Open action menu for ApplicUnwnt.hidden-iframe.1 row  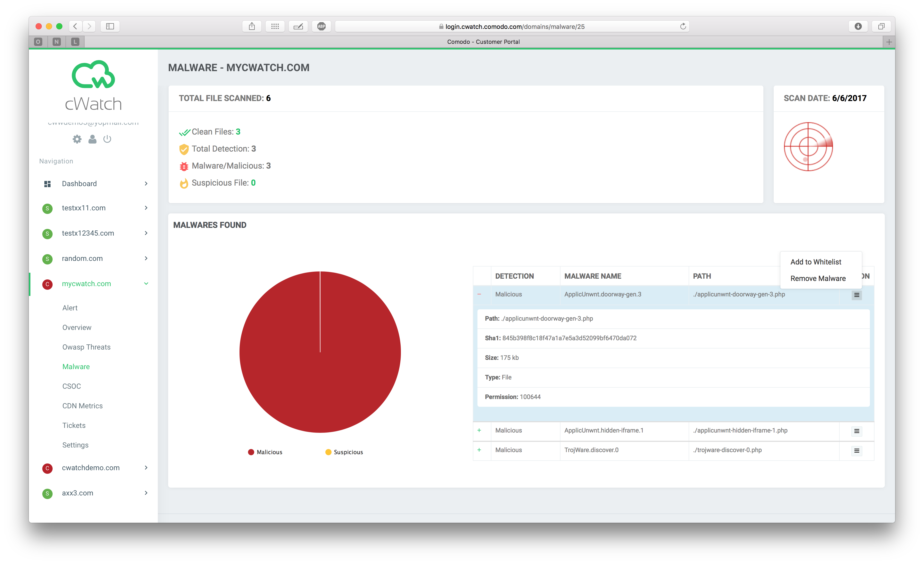click(856, 431)
